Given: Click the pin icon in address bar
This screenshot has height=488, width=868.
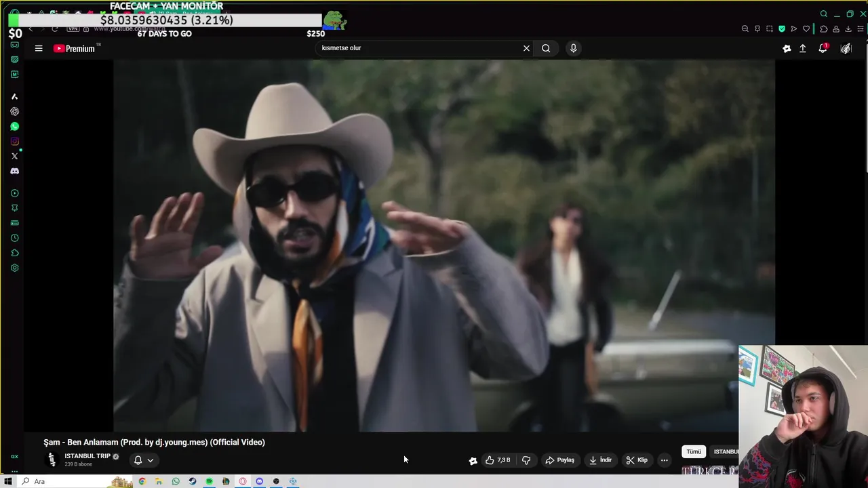Looking at the screenshot, I should 757,28.
